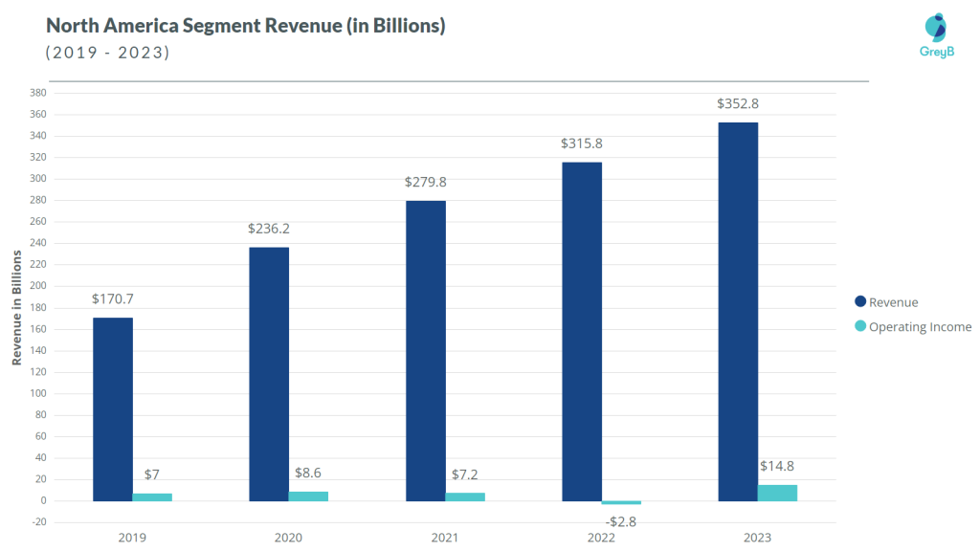Image resolution: width=980 pixels, height=551 pixels.
Task: Click the dark blue Revenue legend marker
Action: coord(858,301)
